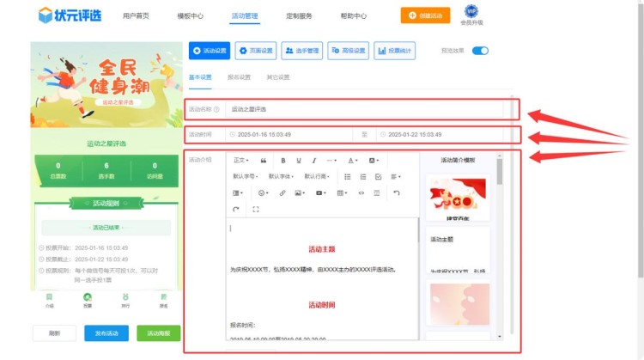Toggle bold formatting in the editor
The height and width of the screenshot is (360, 644).
283,161
